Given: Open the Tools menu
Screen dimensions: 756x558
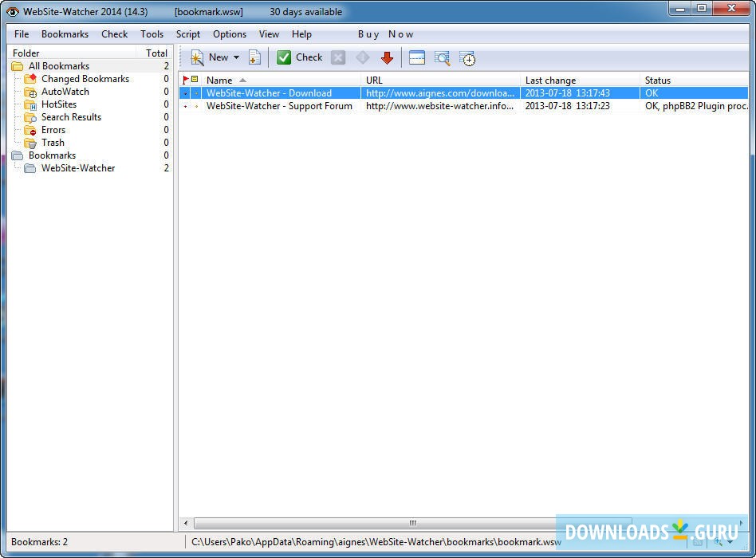Looking at the screenshot, I should pyautogui.click(x=152, y=34).
